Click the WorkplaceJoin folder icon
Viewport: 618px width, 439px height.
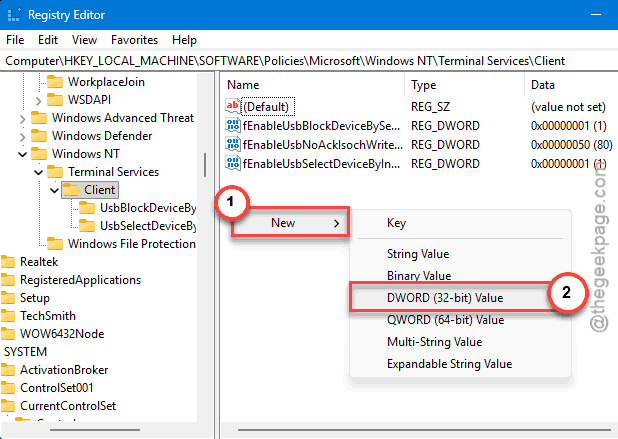pyautogui.click(x=55, y=82)
